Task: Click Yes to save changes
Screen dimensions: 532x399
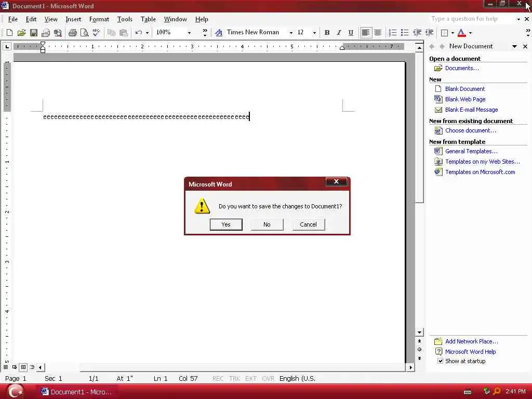Action: (226, 224)
